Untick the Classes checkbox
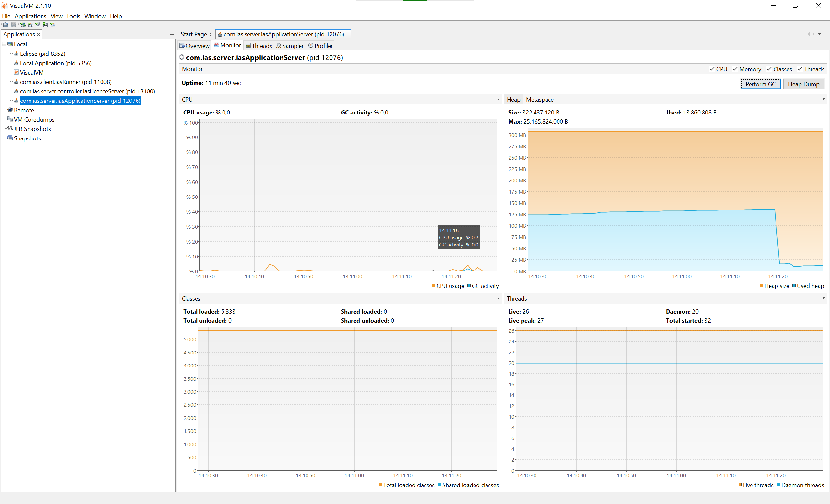 coord(769,69)
